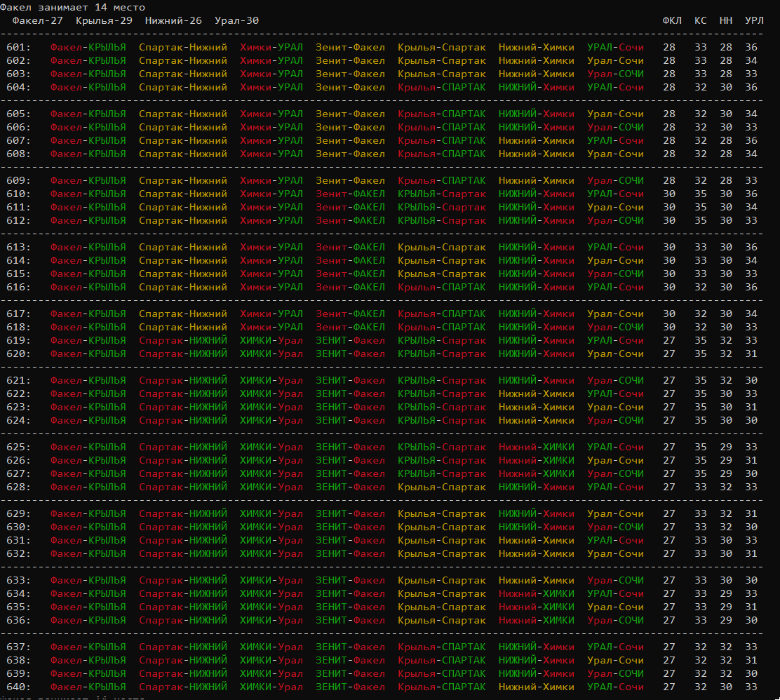Click the УРЛ value "33" in row 640
The height and width of the screenshot is (700, 780).
tap(751, 687)
